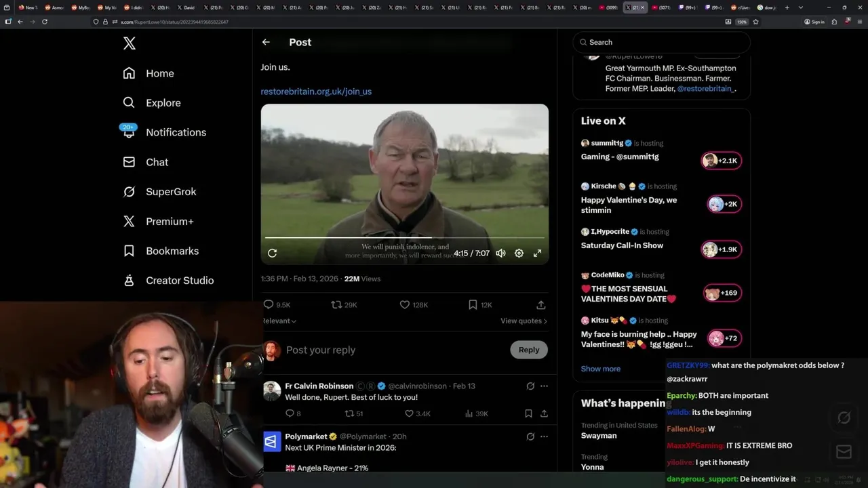The image size is (868, 488).
Task: Click the Reply button
Action: pyautogui.click(x=529, y=350)
